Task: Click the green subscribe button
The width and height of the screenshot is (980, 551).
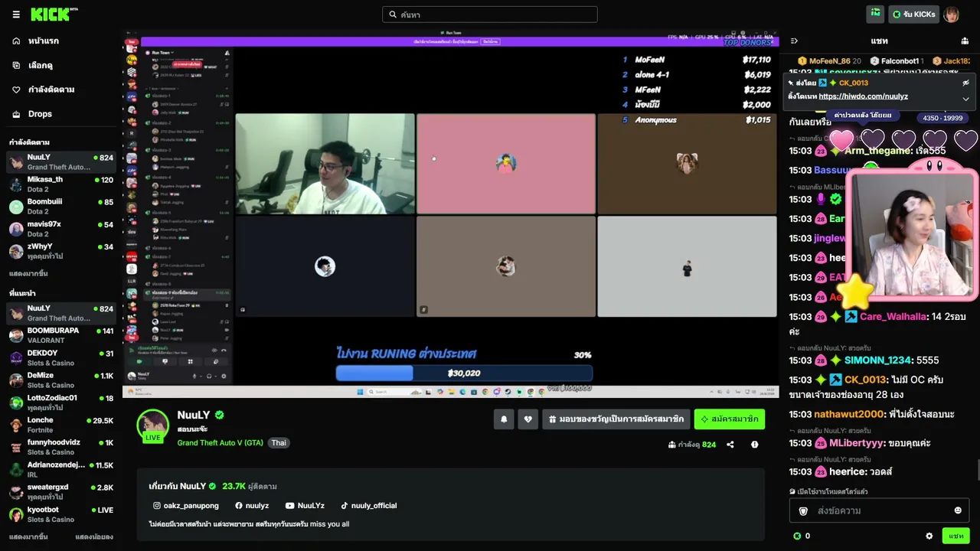Action: (730, 419)
